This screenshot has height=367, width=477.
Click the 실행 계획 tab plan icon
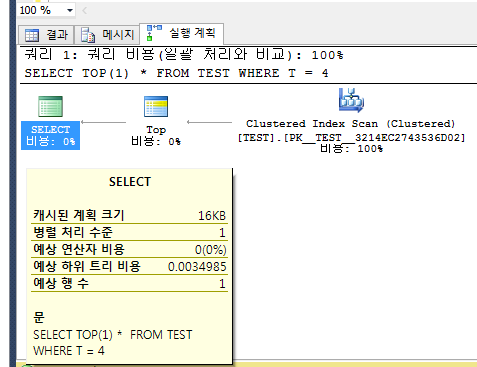pos(154,33)
